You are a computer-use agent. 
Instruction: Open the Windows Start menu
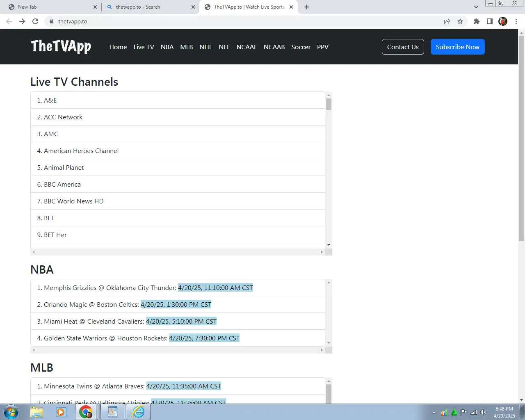11,412
